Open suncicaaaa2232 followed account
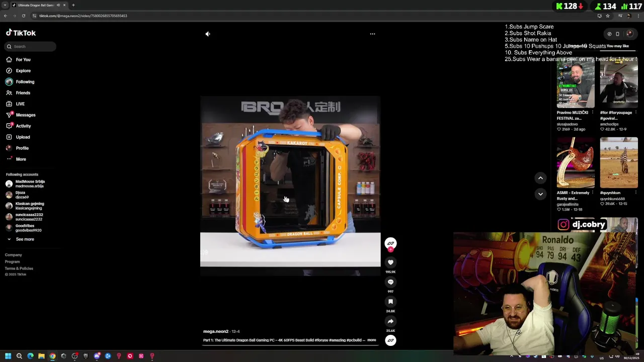This screenshot has height=362, width=644. click(x=25, y=217)
